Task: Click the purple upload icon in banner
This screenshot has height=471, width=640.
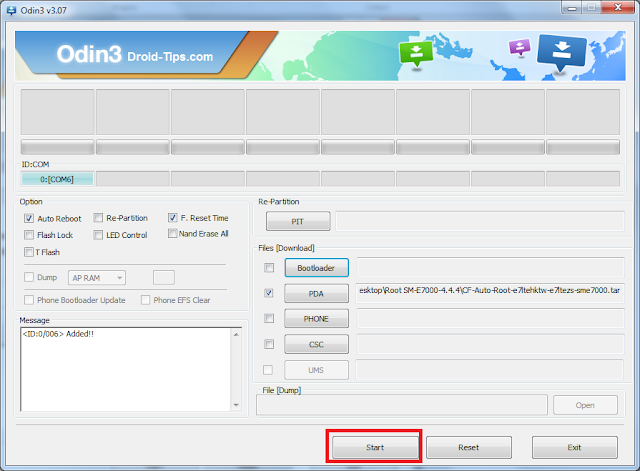Action: [x=520, y=47]
